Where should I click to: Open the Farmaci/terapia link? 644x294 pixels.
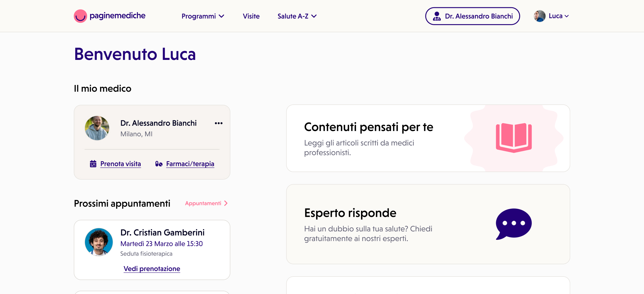(x=190, y=164)
